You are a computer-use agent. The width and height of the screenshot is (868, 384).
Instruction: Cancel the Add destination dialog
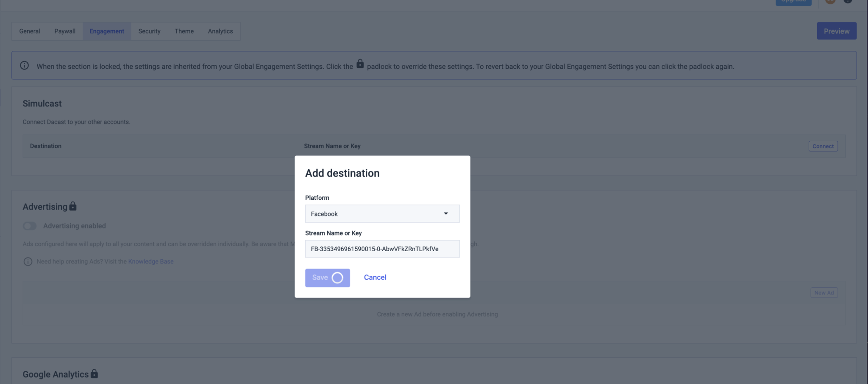point(375,277)
